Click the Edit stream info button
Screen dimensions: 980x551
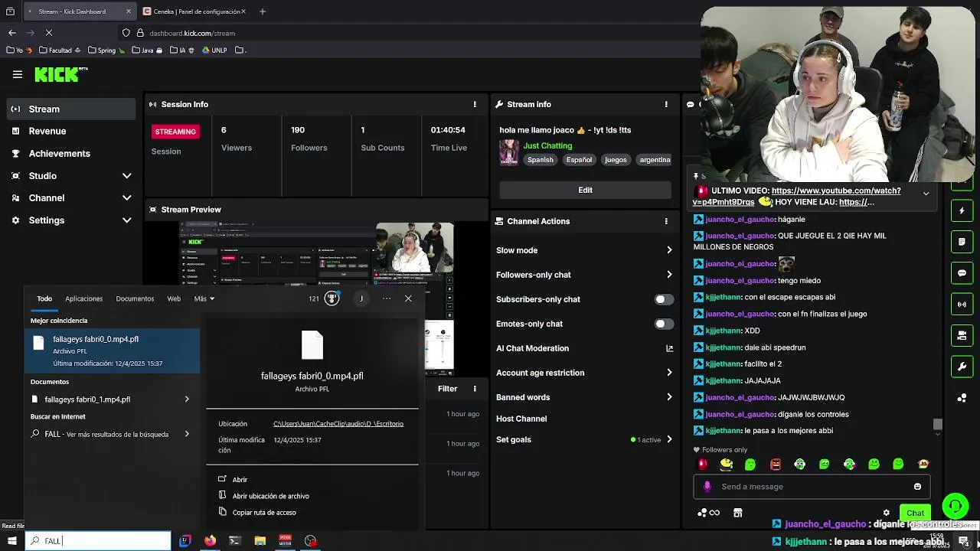(x=585, y=190)
